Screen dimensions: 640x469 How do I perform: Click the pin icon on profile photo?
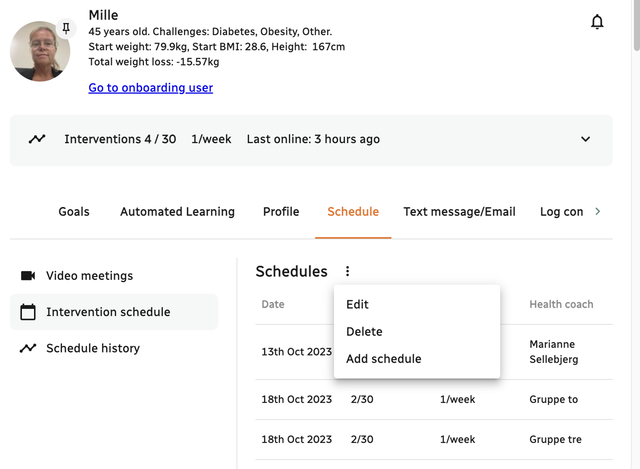coord(67,29)
